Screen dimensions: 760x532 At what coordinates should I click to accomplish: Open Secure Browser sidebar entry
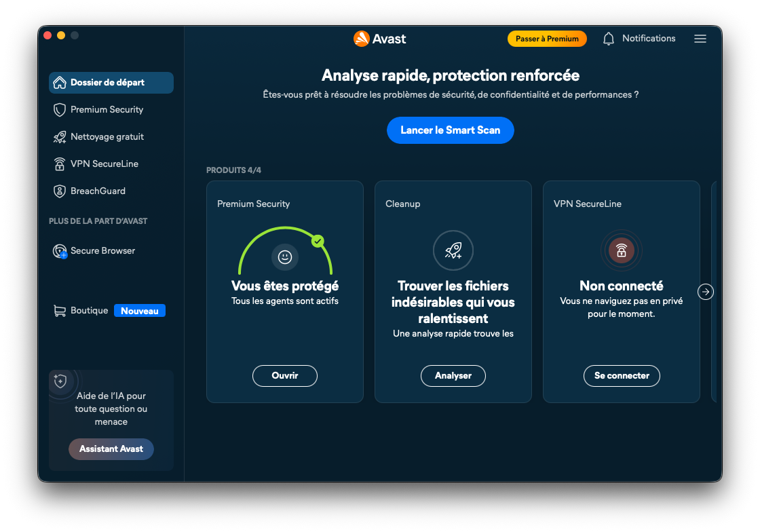pyautogui.click(x=111, y=251)
